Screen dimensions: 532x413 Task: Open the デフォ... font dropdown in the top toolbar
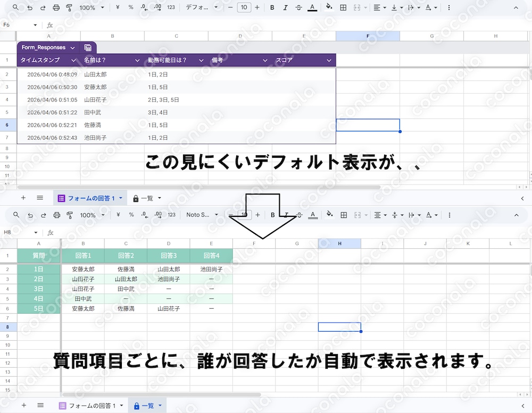201,7
